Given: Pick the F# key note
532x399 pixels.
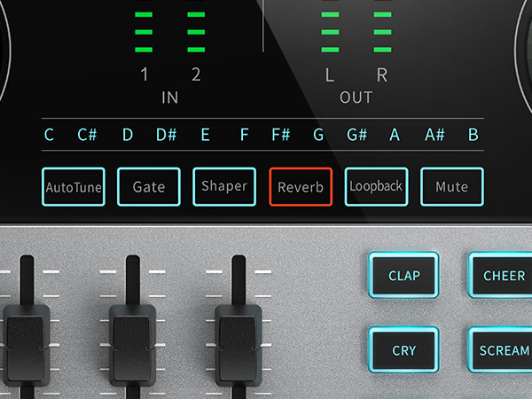Looking at the screenshot, I should pyautogui.click(x=280, y=135).
